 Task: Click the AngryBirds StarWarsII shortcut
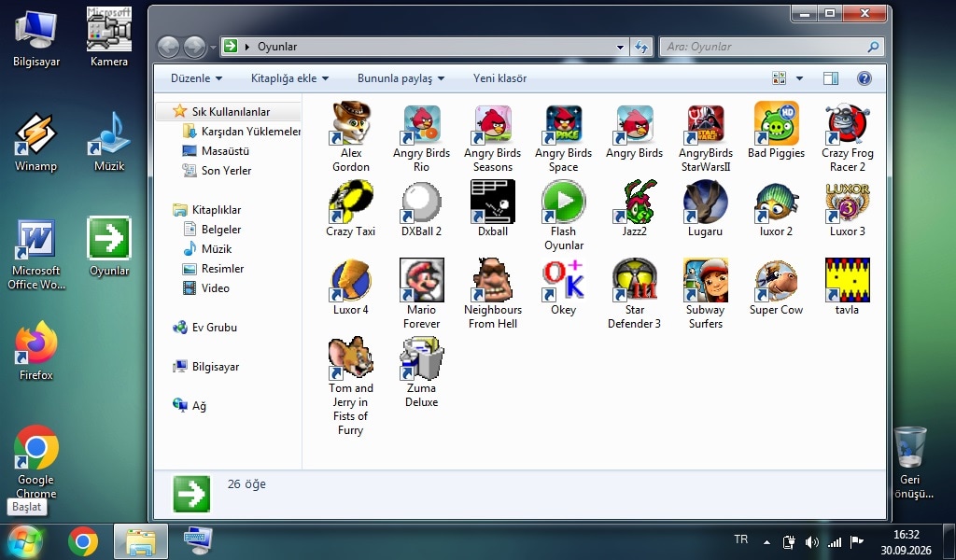coord(706,137)
